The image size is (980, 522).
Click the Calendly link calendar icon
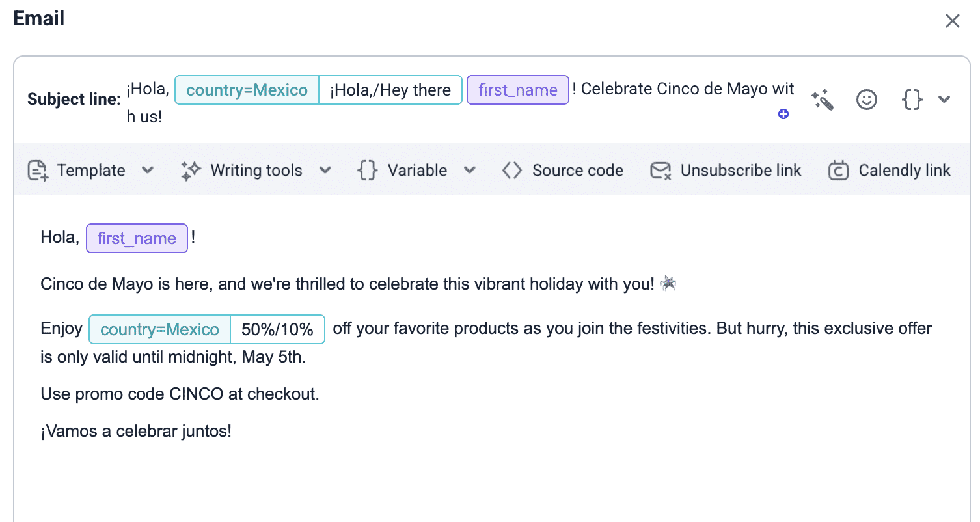(x=838, y=171)
